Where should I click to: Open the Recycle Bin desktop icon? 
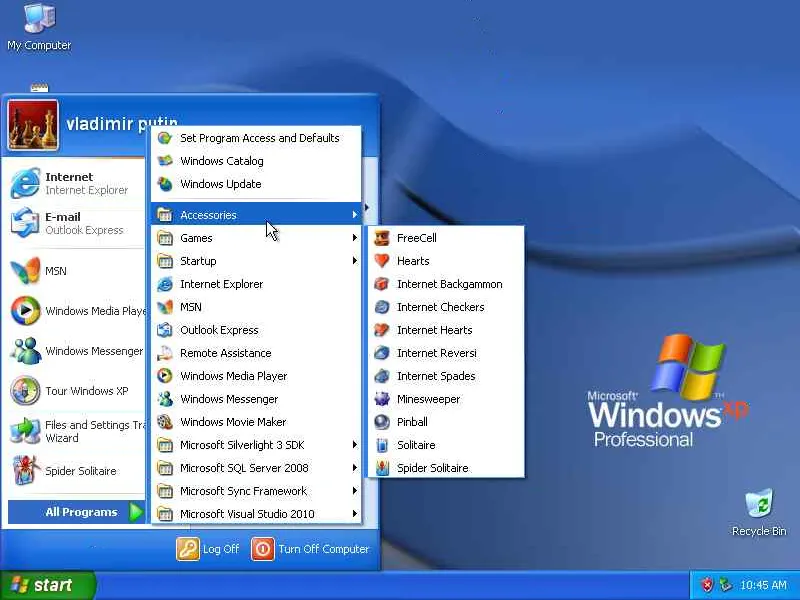(759, 512)
